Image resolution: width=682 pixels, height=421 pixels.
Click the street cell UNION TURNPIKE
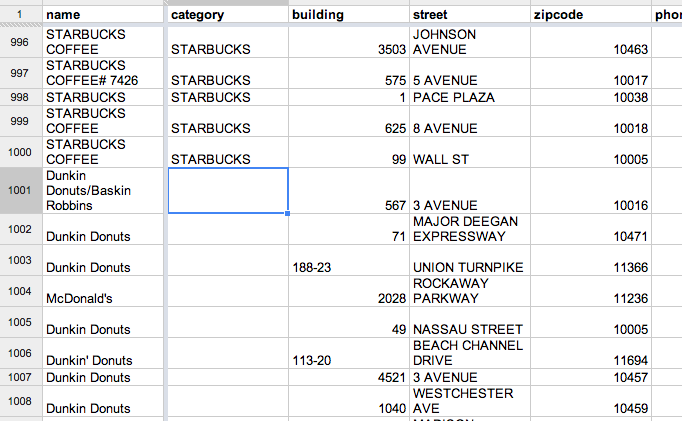tap(470, 260)
